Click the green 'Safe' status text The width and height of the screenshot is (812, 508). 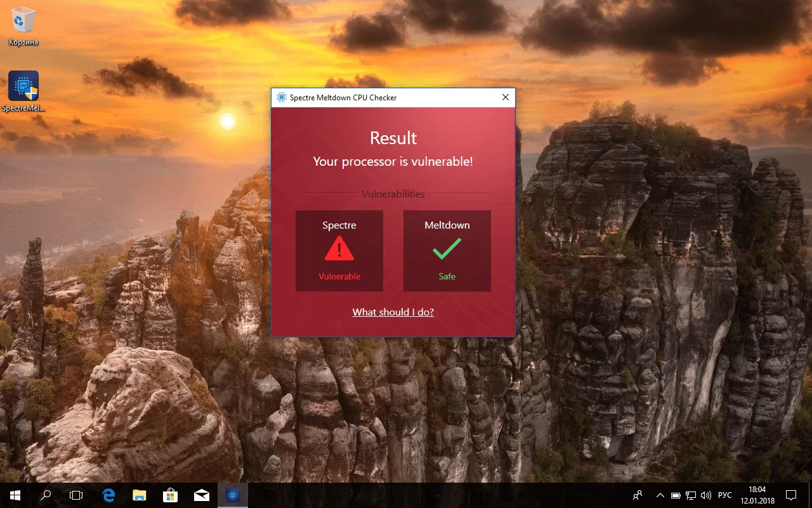(x=447, y=276)
